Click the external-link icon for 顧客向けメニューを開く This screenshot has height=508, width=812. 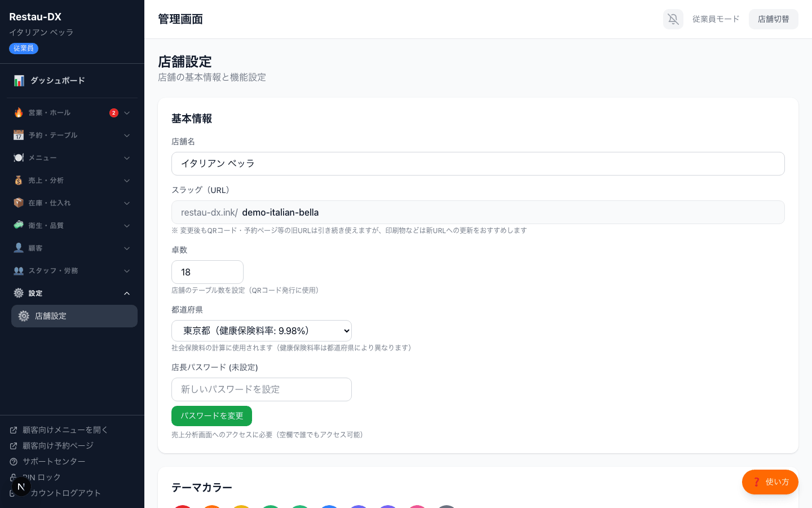pyautogui.click(x=14, y=430)
